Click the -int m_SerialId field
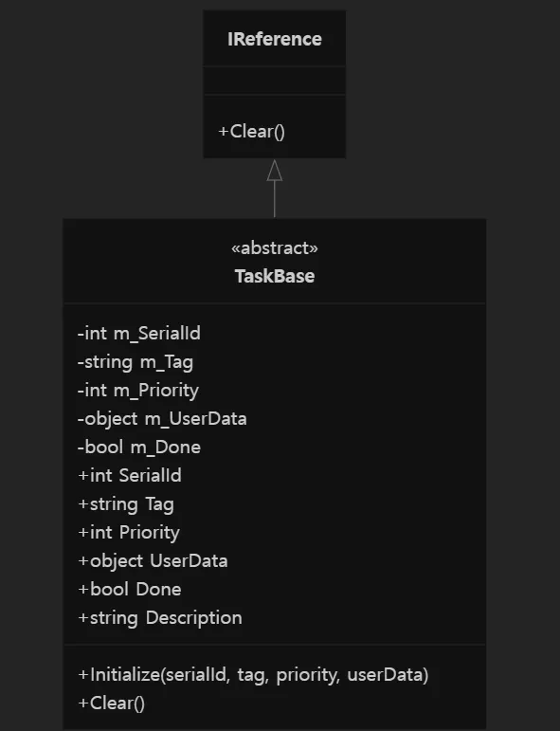This screenshot has width=560, height=731. [139, 334]
